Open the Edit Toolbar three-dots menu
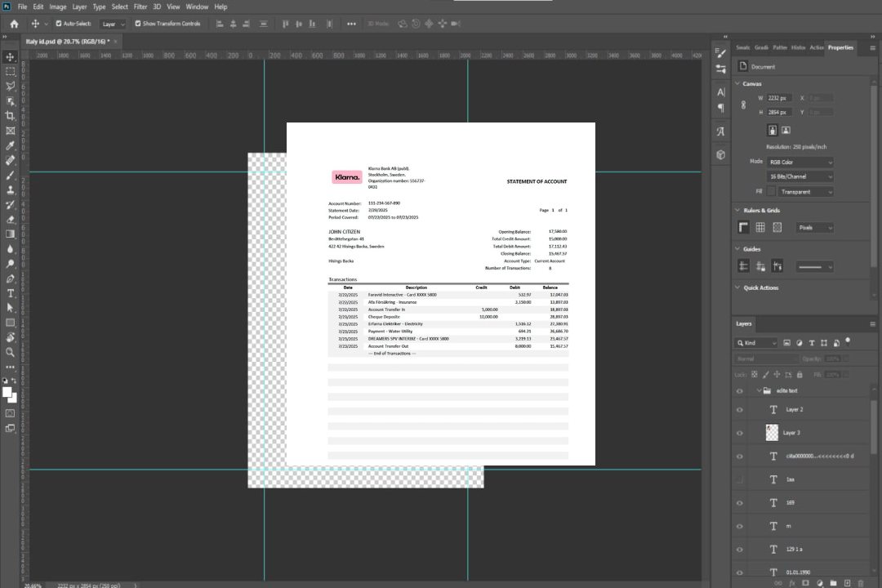 (x=10, y=367)
